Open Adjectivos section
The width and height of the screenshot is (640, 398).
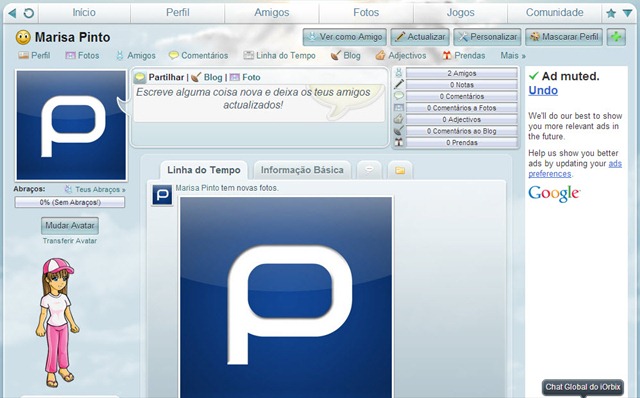(401, 56)
